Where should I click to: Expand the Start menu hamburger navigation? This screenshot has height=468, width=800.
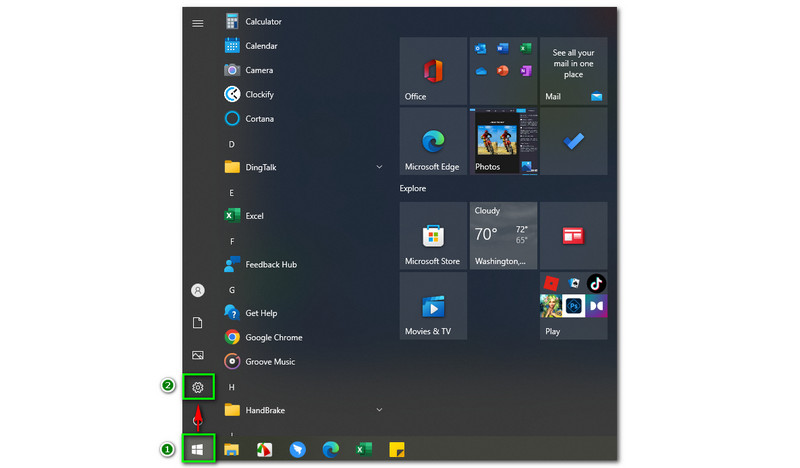[198, 22]
